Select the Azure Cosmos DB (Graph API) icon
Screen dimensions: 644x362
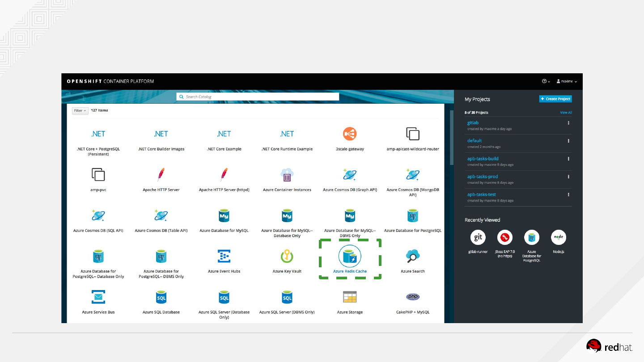point(350,174)
